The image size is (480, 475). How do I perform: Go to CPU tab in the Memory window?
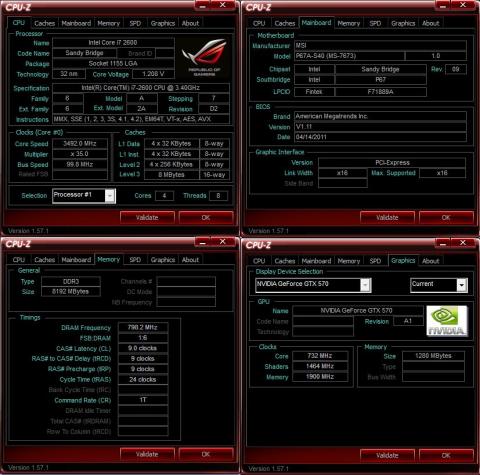(19, 260)
